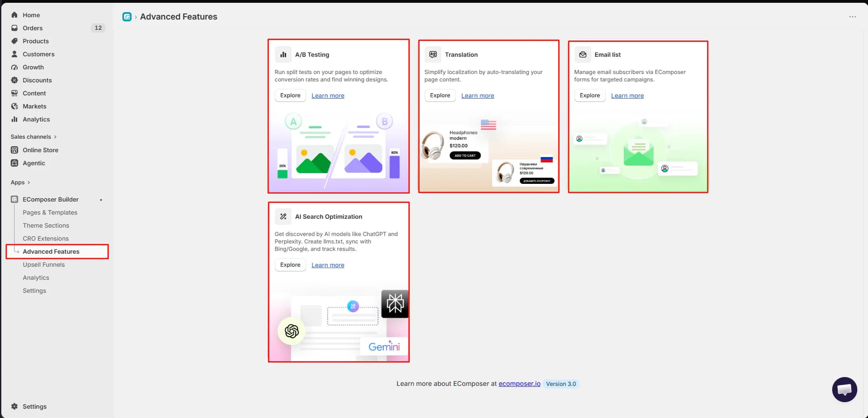
Task: Open Upsell Funnels submenu item
Action: pos(44,264)
